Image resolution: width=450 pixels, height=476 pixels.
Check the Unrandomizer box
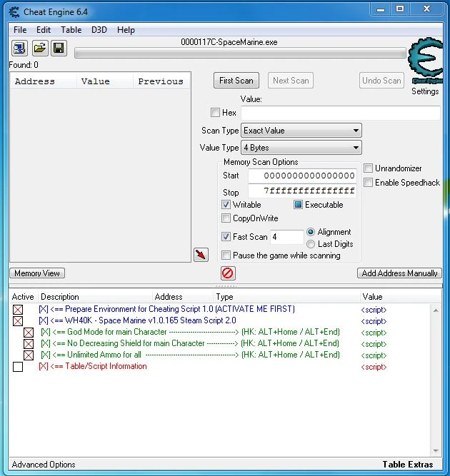point(368,168)
